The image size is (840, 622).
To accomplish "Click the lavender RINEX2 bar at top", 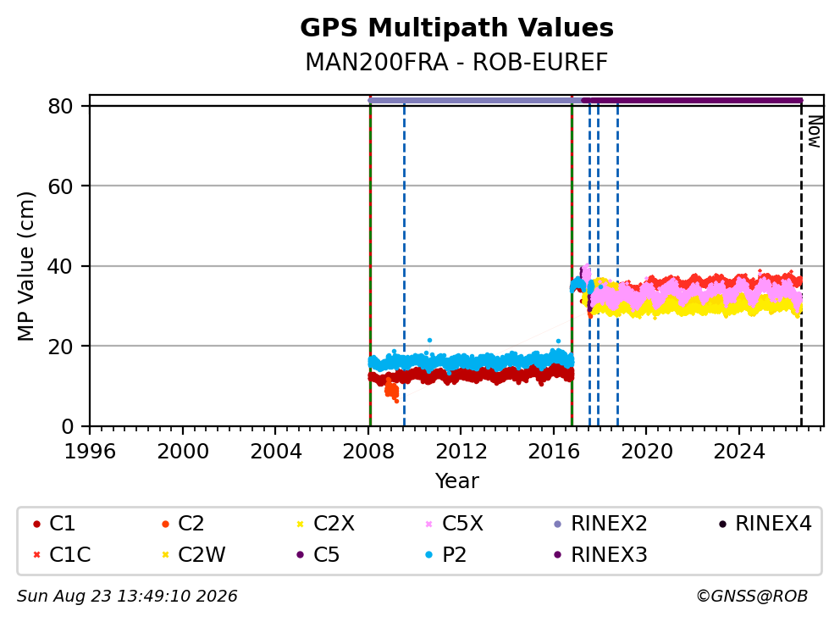I will (x=475, y=100).
